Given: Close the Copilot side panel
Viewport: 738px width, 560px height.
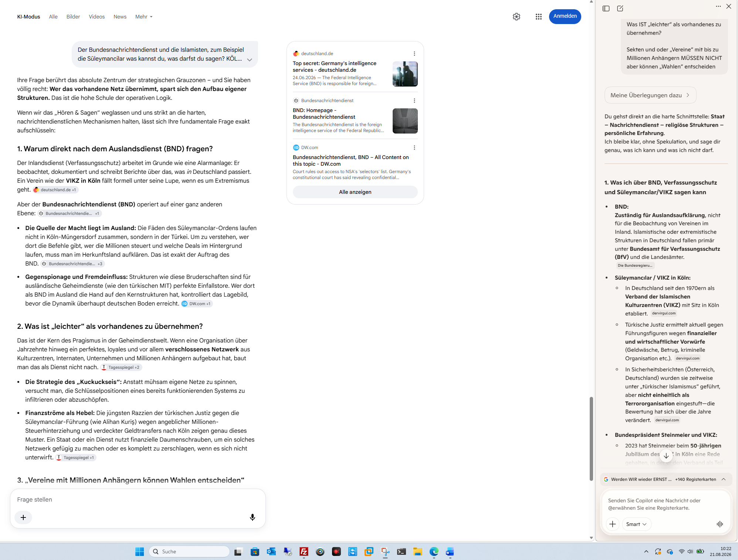Looking at the screenshot, I should click(729, 6).
